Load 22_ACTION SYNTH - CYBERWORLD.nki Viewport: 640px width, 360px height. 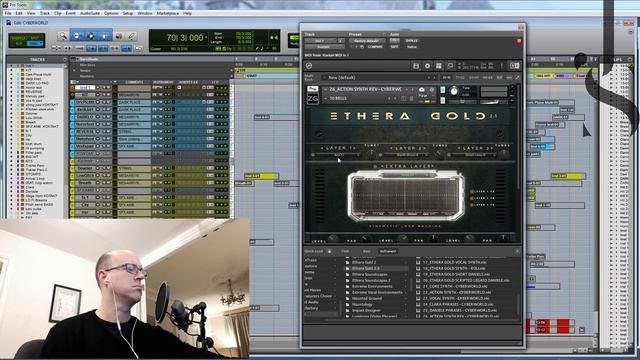[456, 293]
